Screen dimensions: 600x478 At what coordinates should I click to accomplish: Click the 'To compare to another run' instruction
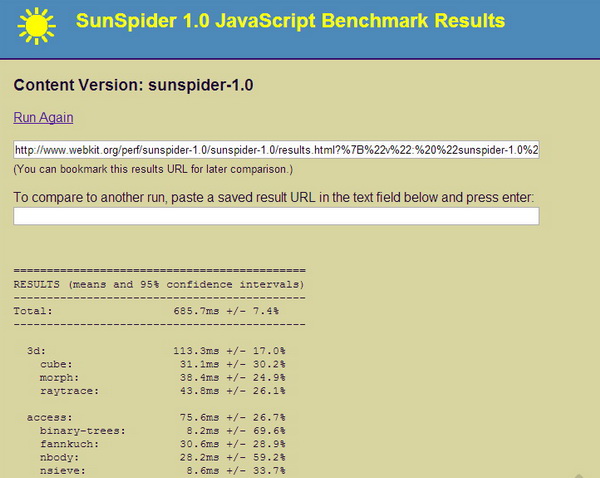click(x=274, y=197)
